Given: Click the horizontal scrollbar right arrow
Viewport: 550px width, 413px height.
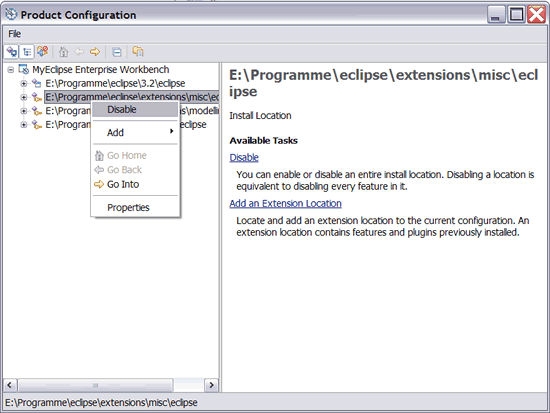Looking at the screenshot, I should coord(211,385).
